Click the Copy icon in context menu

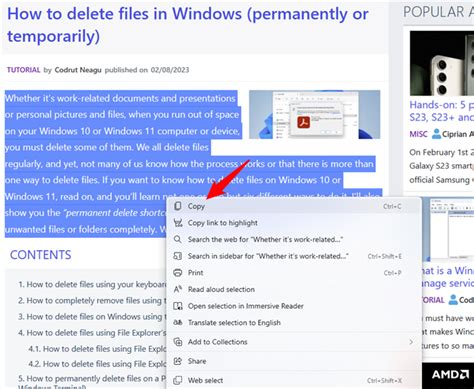pos(178,206)
